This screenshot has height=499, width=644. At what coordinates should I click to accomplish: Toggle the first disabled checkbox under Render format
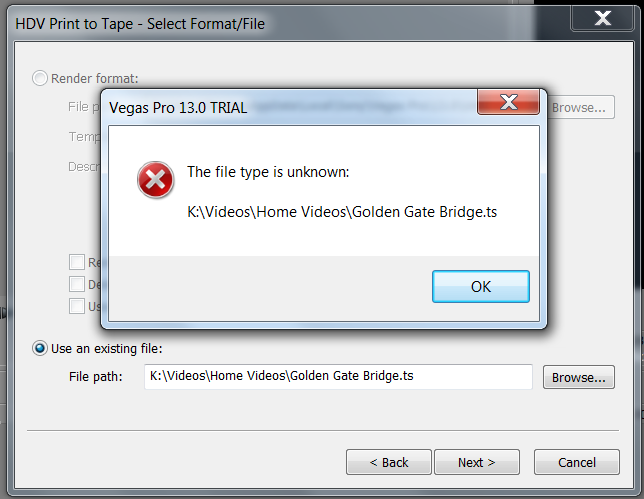click(x=77, y=262)
